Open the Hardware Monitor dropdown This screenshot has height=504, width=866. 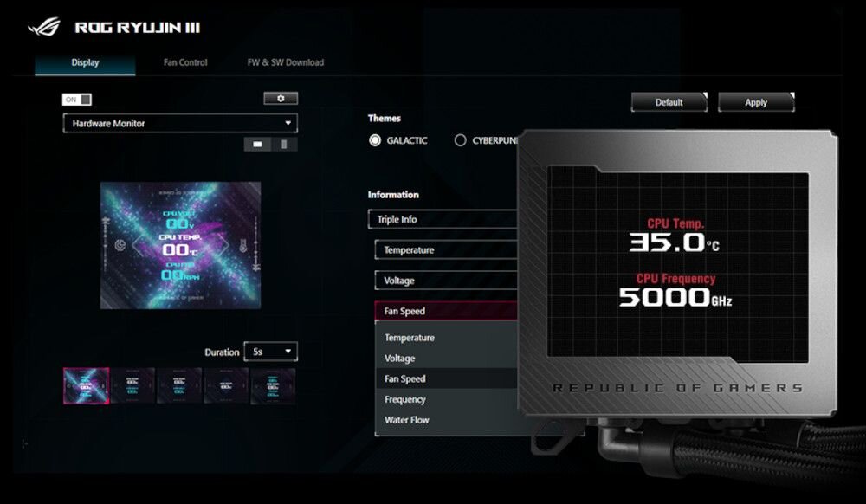(x=179, y=123)
